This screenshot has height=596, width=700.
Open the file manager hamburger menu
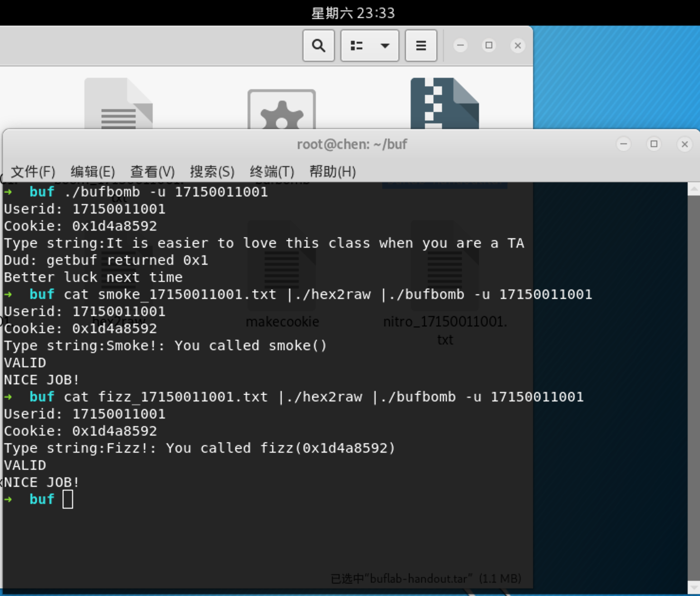click(421, 46)
